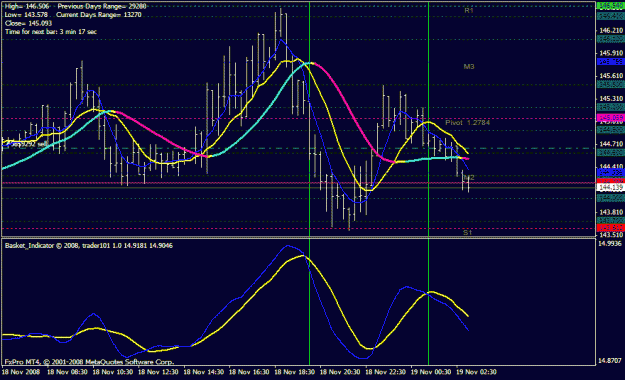Click '18 Nov 10:30' on the time axis
Viewport: 625px width, 380px height.
[x=113, y=372]
